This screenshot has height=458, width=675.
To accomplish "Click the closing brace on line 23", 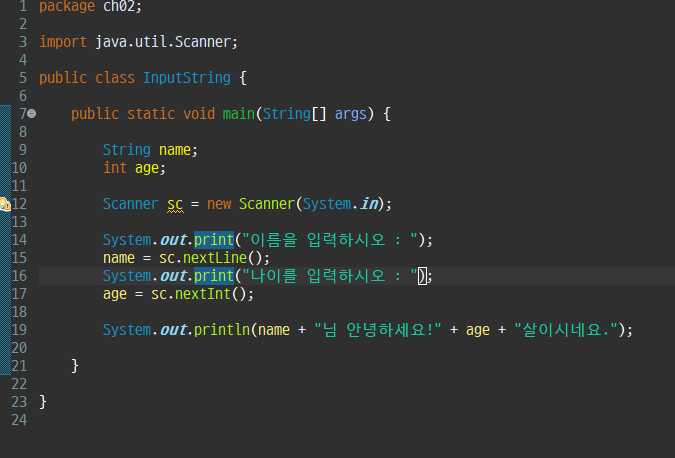I will 43,402.
